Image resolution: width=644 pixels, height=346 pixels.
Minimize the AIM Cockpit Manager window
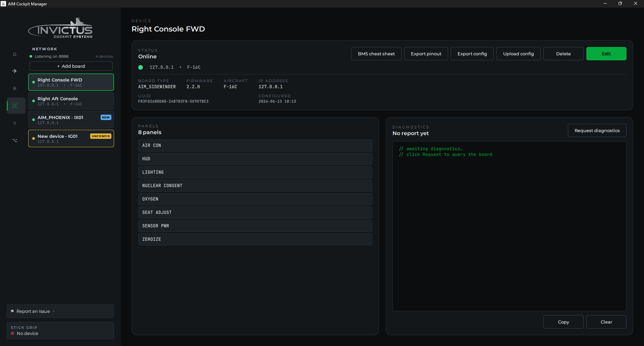click(x=605, y=4)
